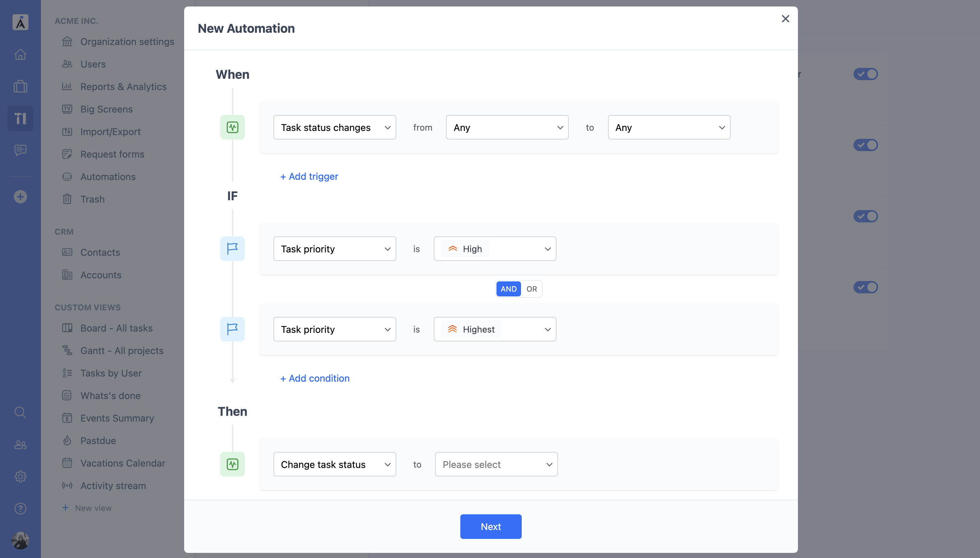Image resolution: width=980 pixels, height=558 pixels.
Task: Click the Users icon in the sidebar
Action: click(x=67, y=64)
